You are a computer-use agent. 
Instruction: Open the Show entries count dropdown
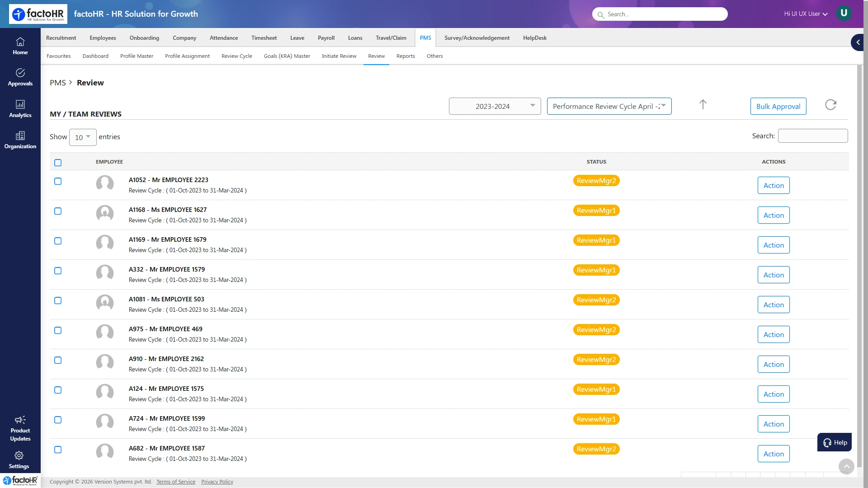[x=83, y=137]
